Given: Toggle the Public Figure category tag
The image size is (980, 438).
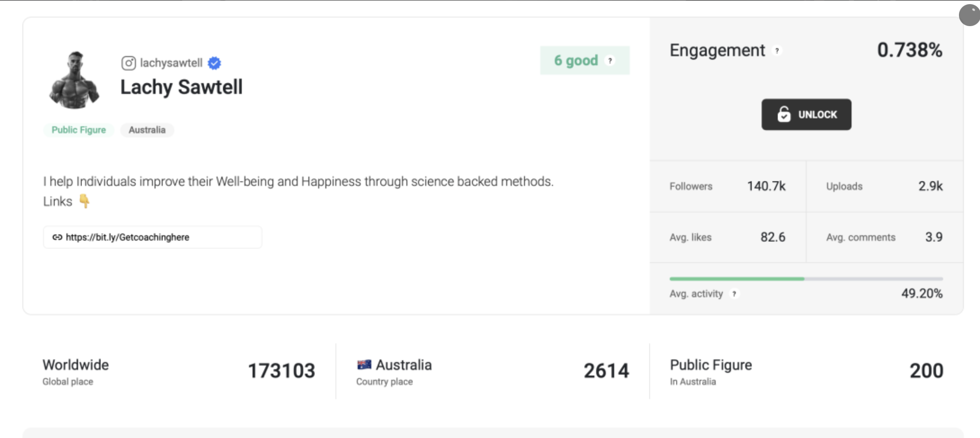Looking at the screenshot, I should (78, 130).
